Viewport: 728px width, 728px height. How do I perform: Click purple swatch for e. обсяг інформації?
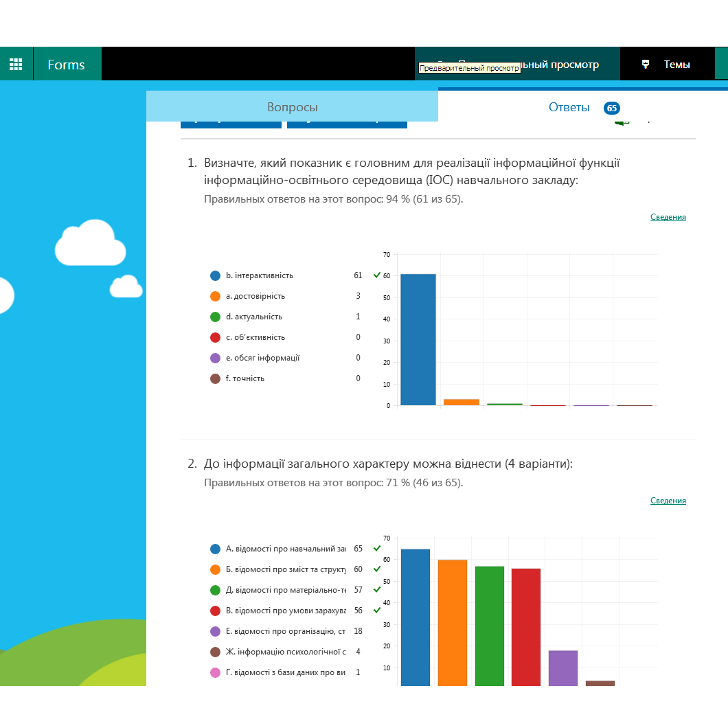pyautogui.click(x=215, y=358)
